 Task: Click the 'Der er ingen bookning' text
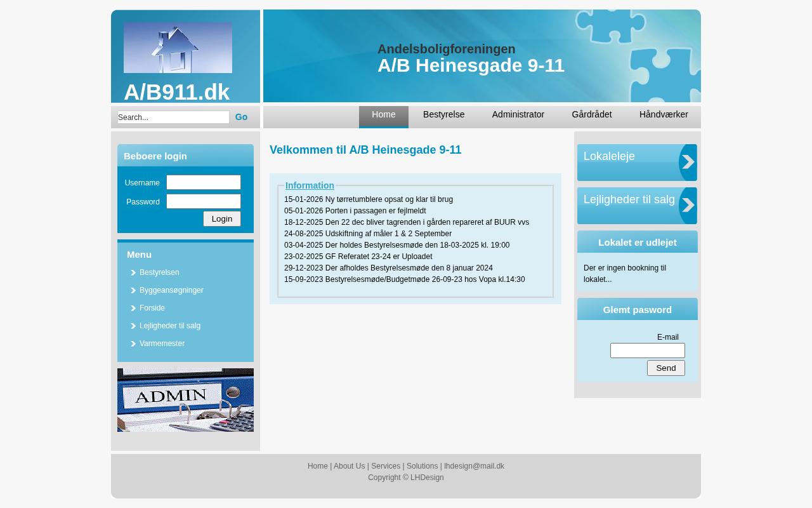coord(625,274)
